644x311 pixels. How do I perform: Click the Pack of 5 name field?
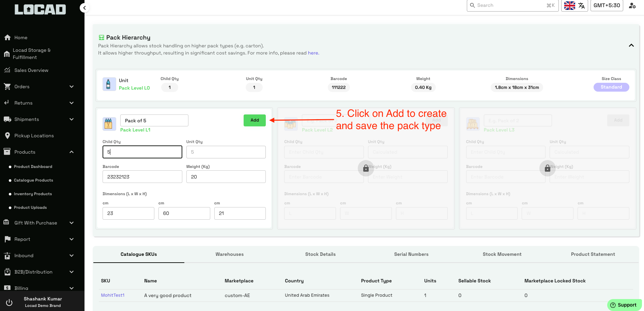pos(154,121)
